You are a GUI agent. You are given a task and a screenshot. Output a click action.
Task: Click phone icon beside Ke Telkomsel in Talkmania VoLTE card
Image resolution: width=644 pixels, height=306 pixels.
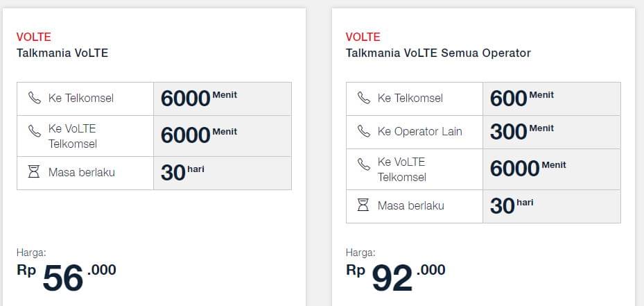coord(35,98)
